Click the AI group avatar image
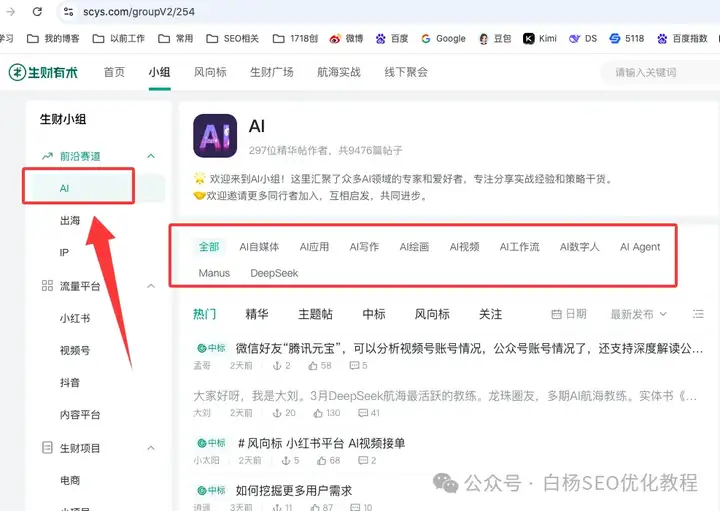720x511 pixels. (215, 136)
